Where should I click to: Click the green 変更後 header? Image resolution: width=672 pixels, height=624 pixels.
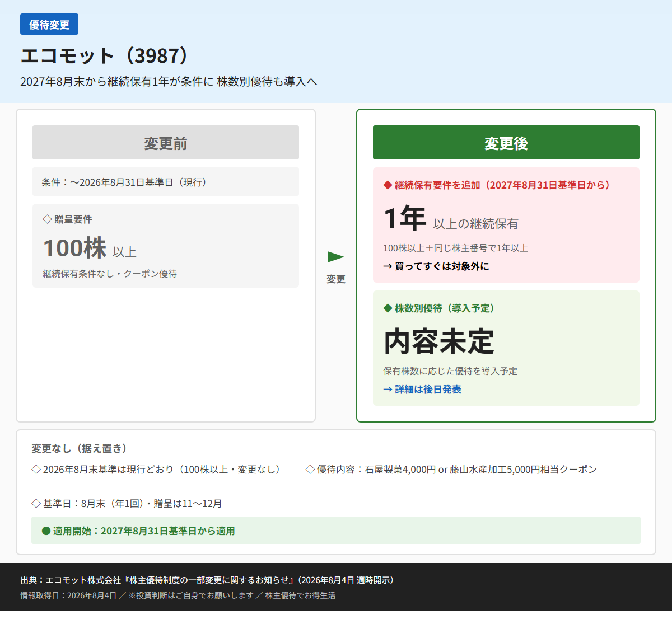506,143
